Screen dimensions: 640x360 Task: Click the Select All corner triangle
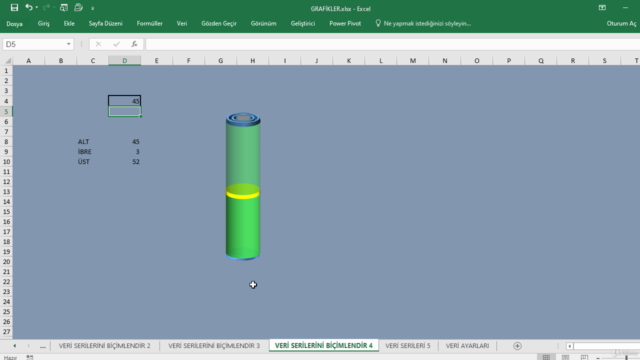coord(7,61)
